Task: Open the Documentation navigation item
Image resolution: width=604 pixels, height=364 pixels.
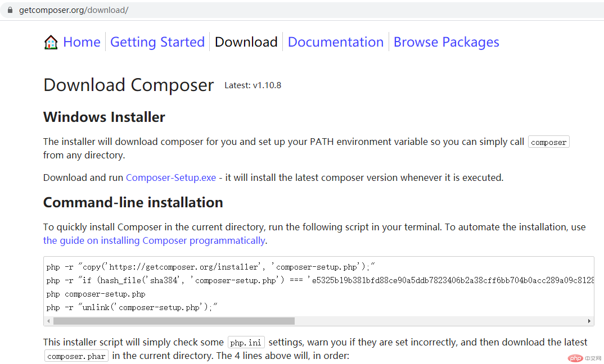Action: 336,42
